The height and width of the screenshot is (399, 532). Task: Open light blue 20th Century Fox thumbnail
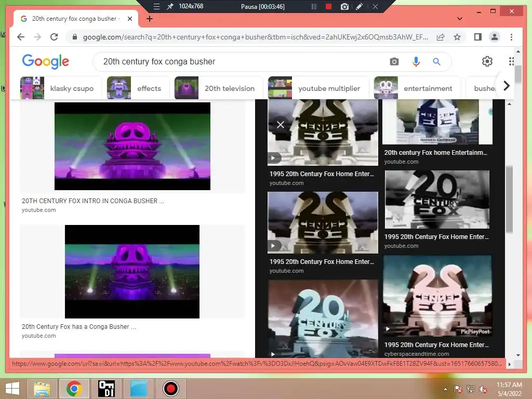point(323,318)
